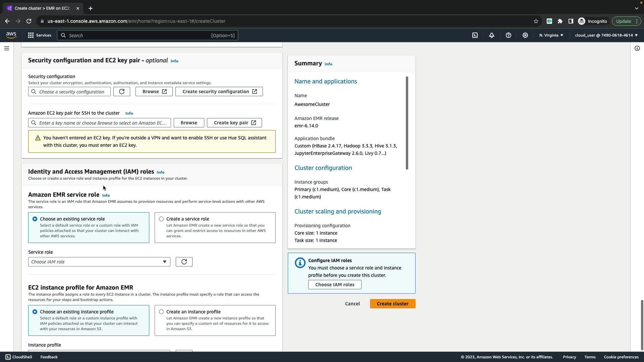Image resolution: width=644 pixels, height=362 pixels.
Task: Open AWS CloudShell icon in top navigation
Action: pos(475,35)
